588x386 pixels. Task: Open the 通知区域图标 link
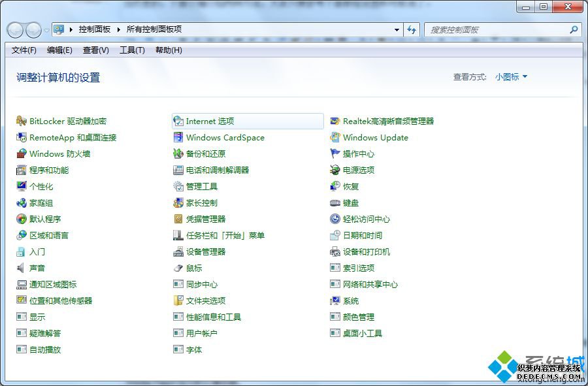(x=53, y=285)
